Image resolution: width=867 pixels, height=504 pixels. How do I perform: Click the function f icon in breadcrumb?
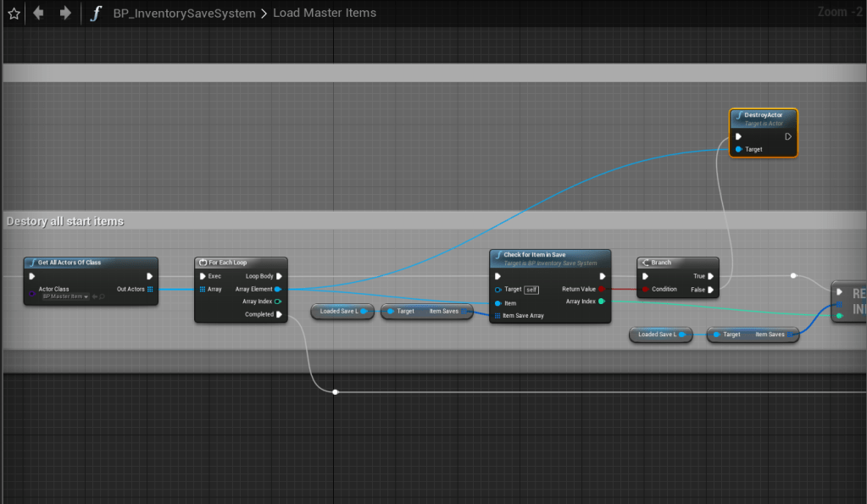[96, 13]
